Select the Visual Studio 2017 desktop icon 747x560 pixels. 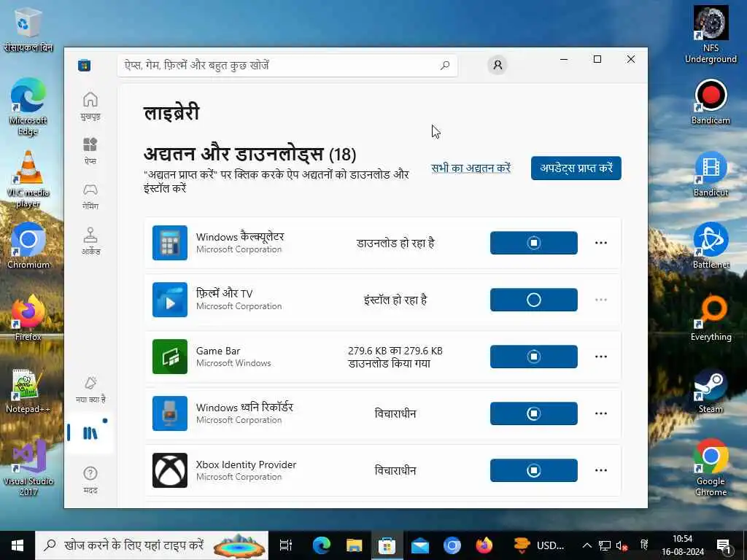pyautogui.click(x=28, y=468)
